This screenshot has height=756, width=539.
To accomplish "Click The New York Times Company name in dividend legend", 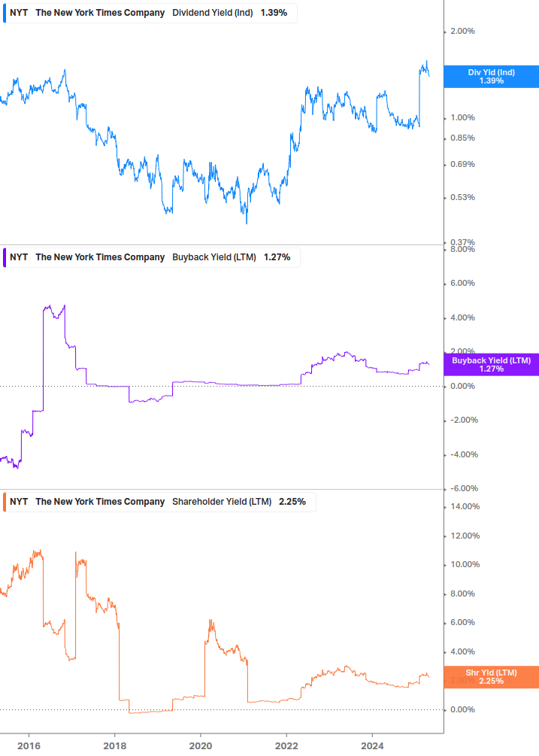I will pyautogui.click(x=100, y=13).
